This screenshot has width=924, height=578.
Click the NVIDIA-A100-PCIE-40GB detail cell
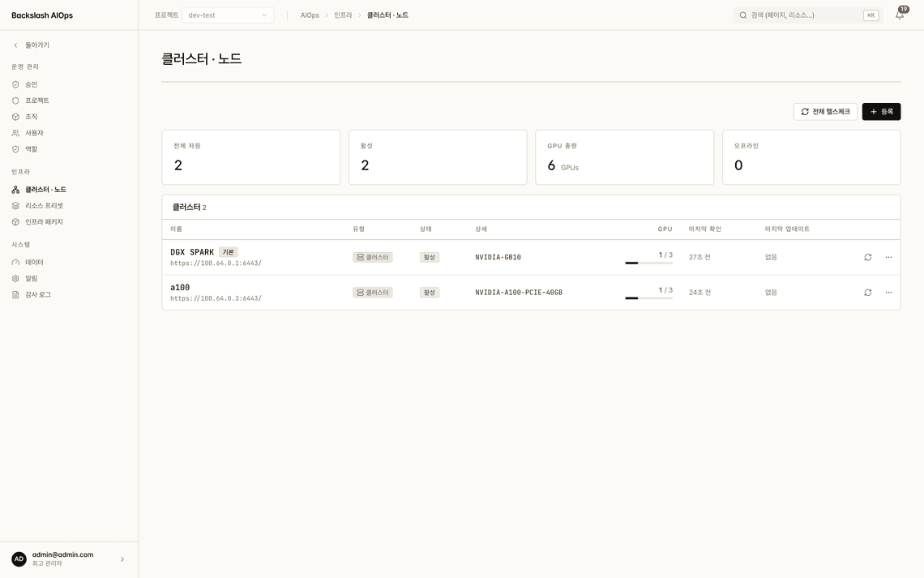point(519,293)
